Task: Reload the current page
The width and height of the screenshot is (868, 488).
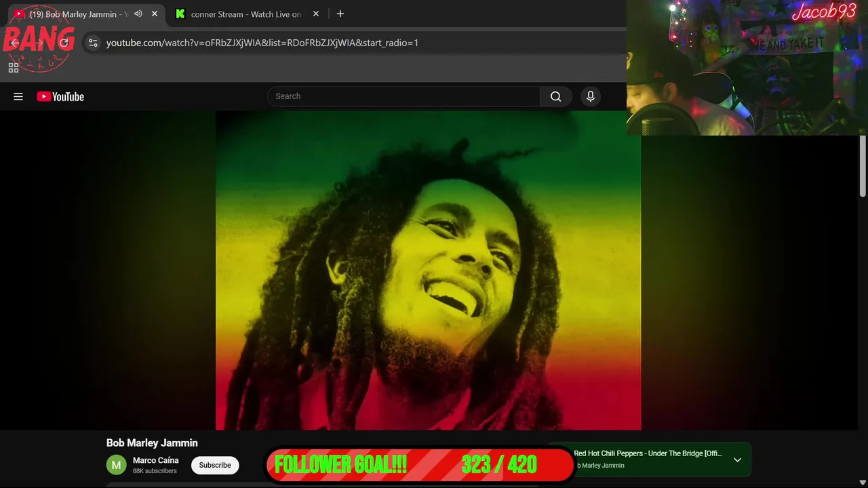Action: click(x=64, y=43)
